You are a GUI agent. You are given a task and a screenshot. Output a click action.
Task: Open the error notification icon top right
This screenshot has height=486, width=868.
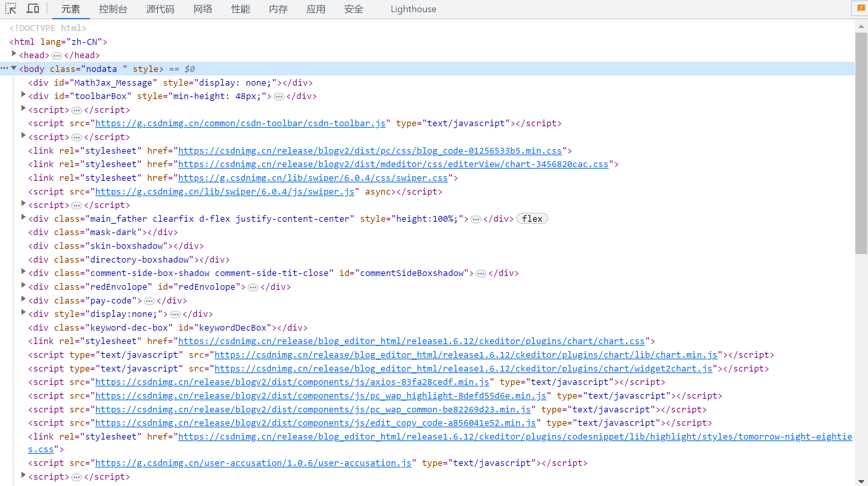coord(860,8)
